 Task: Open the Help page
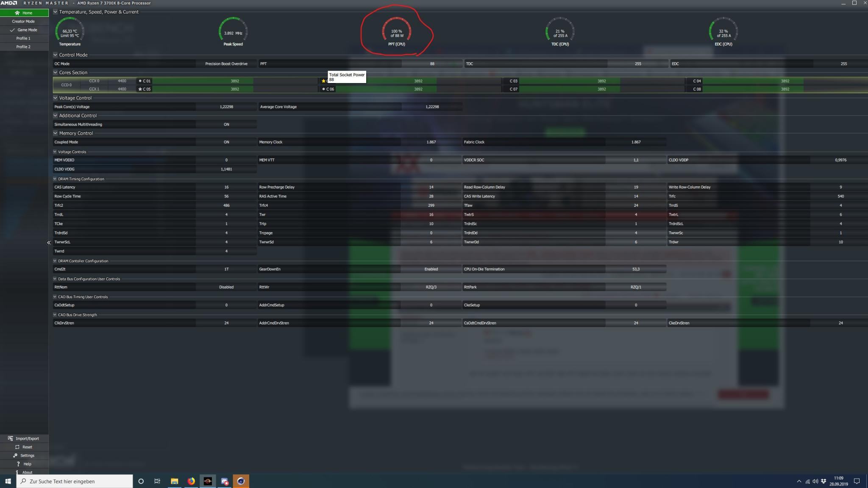click(24, 464)
